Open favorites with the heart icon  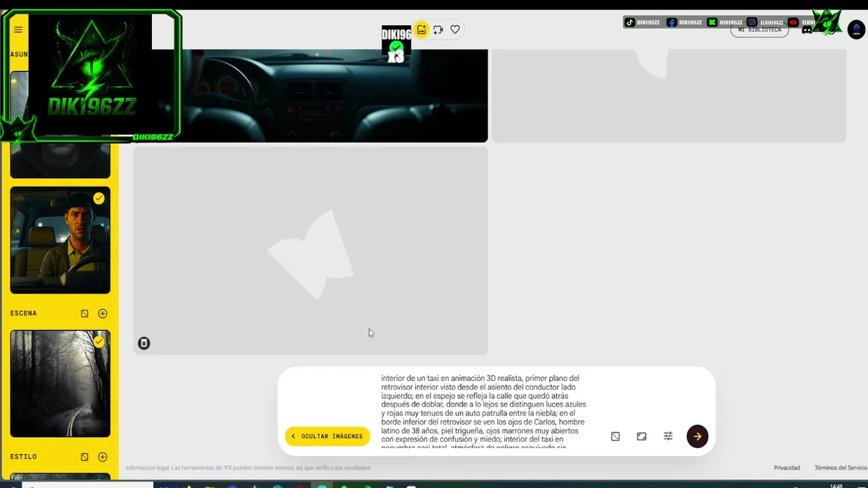[455, 30]
